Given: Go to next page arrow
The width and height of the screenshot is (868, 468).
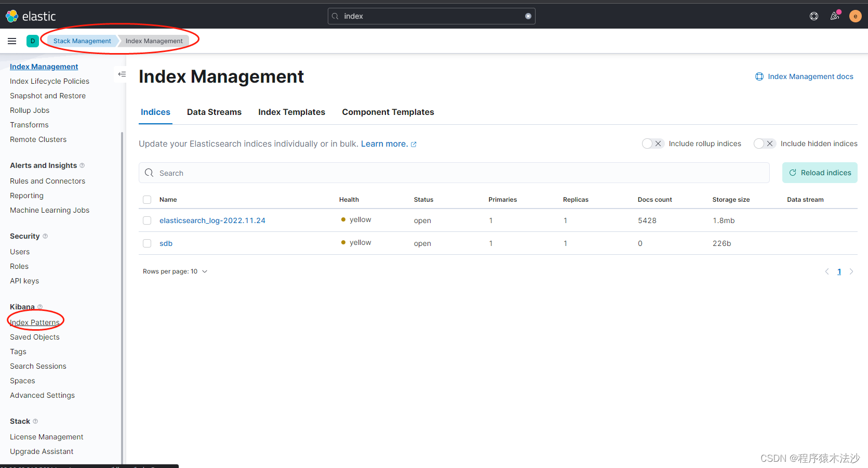Looking at the screenshot, I should pos(851,271).
